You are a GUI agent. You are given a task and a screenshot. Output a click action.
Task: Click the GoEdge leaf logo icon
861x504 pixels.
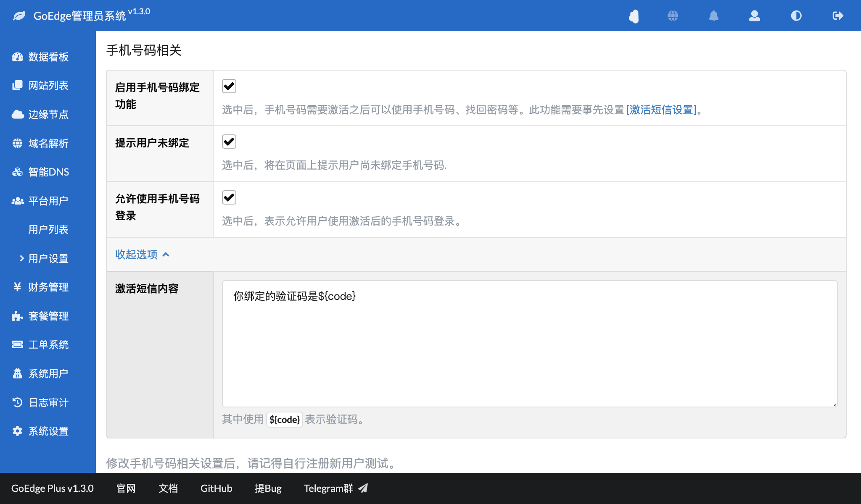(x=19, y=16)
